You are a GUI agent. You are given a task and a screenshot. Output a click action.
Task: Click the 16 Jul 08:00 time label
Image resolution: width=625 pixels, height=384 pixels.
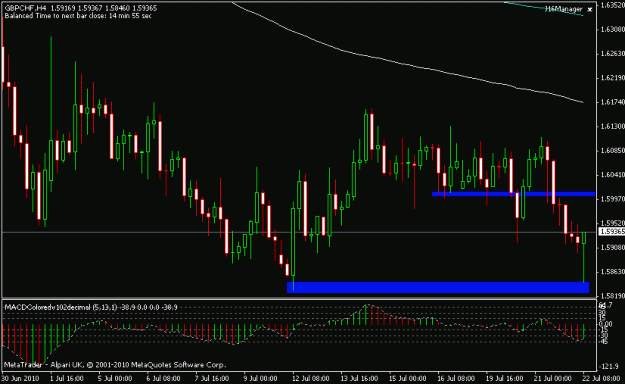(456, 378)
